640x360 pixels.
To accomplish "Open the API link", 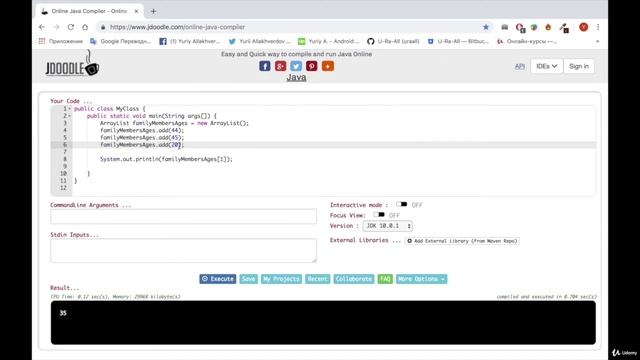I will 520,66.
